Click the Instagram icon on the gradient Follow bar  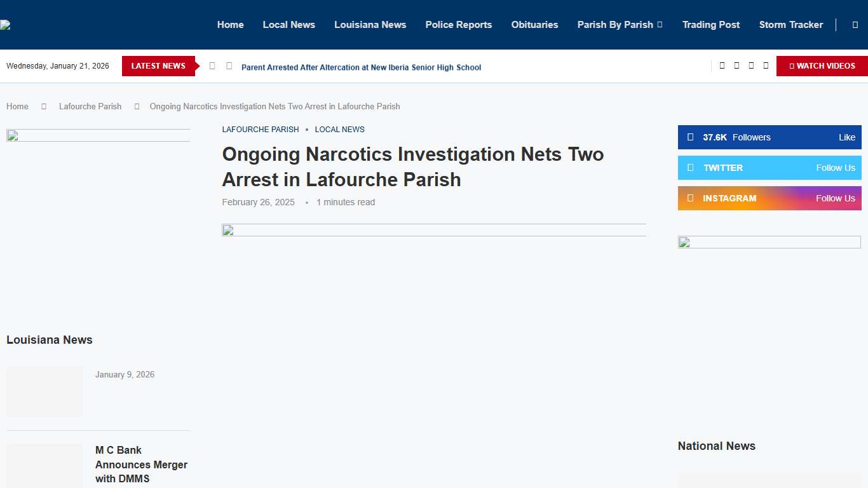pos(692,198)
